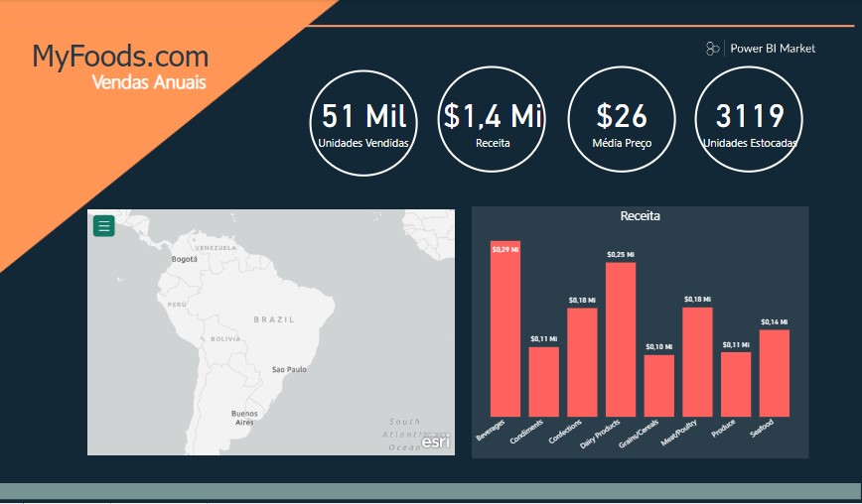Click Bogotá on the map

tap(184, 259)
